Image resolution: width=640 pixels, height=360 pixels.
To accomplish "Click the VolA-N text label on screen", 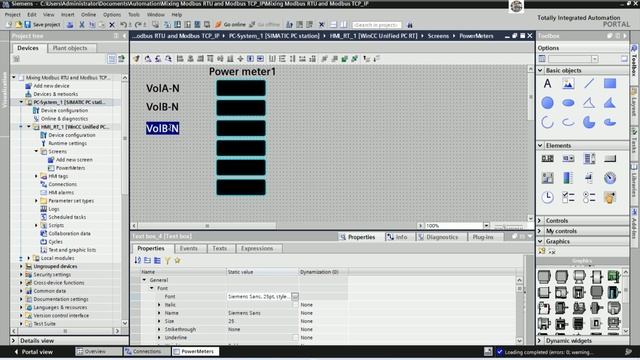I will click(162, 88).
